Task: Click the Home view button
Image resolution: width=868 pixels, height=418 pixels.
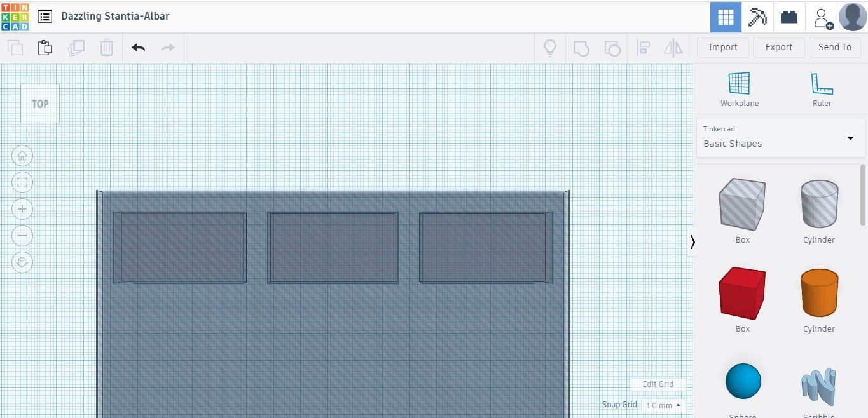Action: pyautogui.click(x=22, y=156)
